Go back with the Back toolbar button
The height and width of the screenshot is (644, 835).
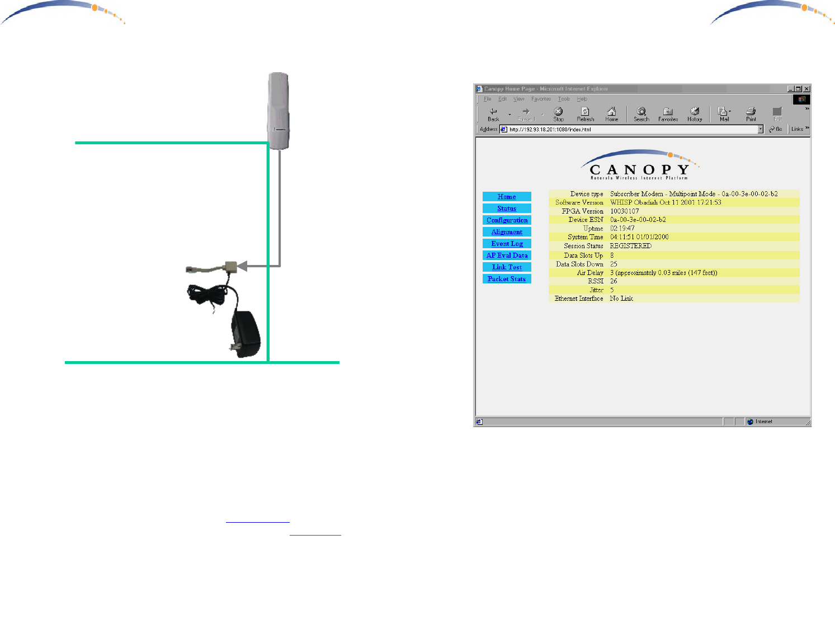tap(493, 114)
